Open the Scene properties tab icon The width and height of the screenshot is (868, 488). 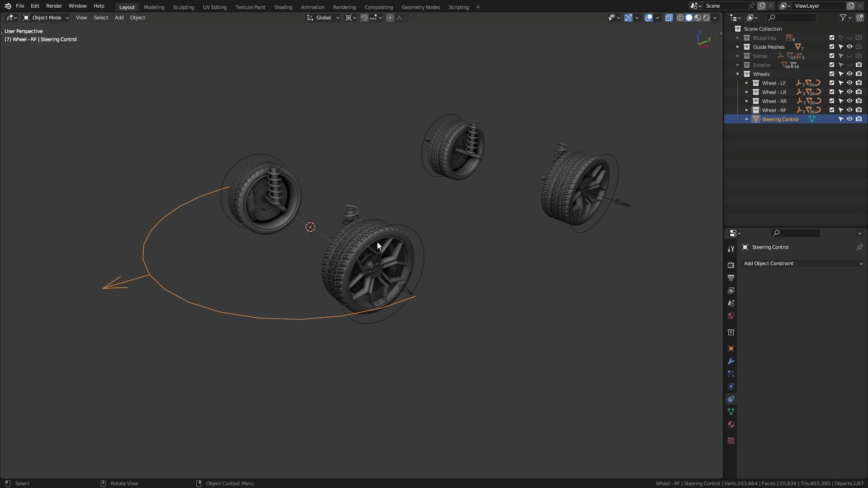731,303
